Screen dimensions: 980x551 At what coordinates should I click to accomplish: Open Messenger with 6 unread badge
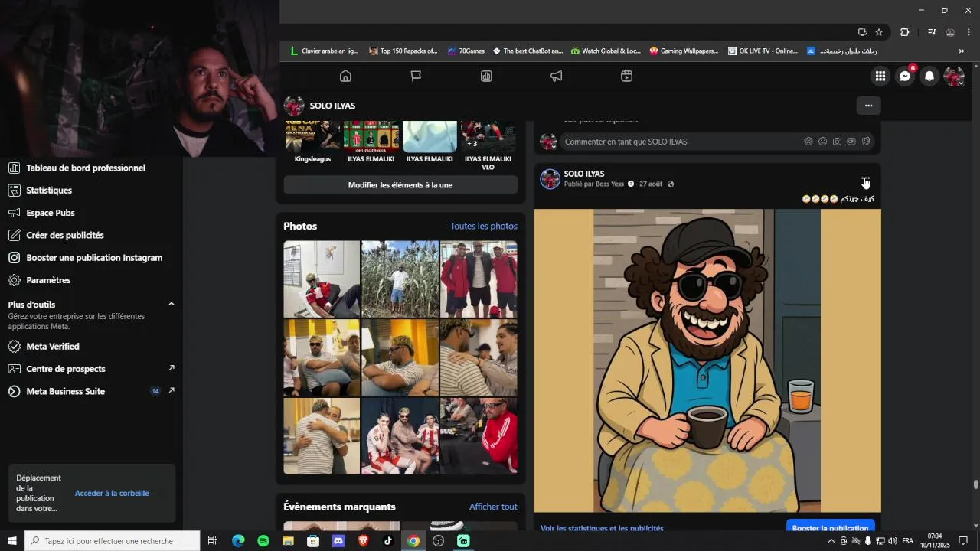point(905,76)
